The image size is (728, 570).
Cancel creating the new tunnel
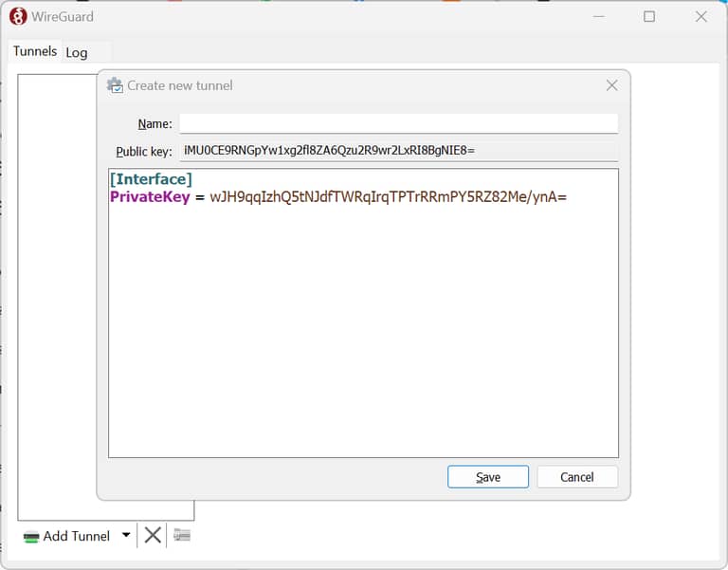(x=577, y=477)
